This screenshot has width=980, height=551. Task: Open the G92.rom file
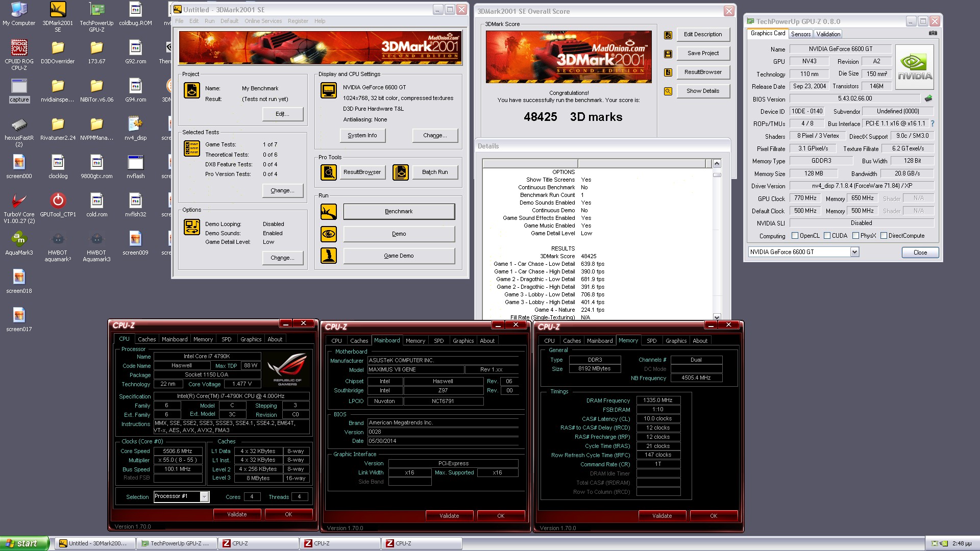click(x=135, y=52)
